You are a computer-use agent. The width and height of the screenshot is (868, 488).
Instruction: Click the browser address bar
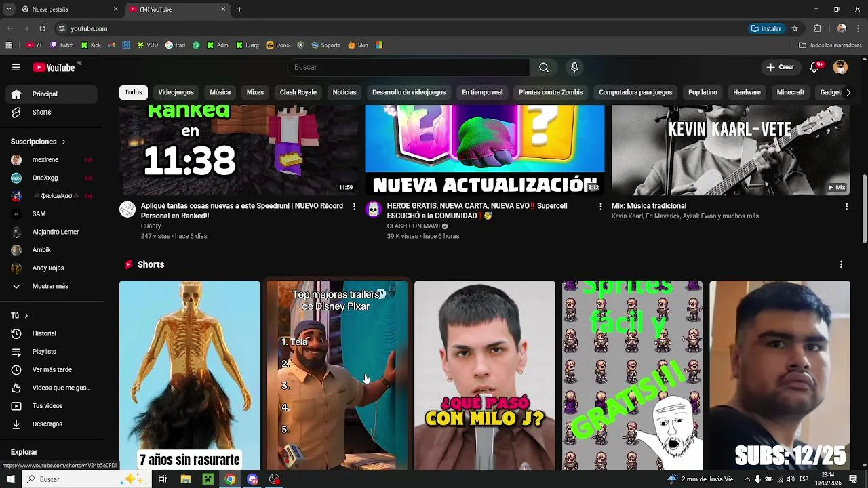pyautogui.click(x=400, y=28)
